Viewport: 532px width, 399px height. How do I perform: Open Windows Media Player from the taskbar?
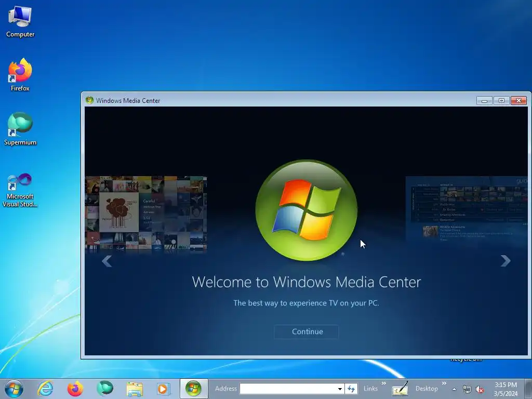tap(163, 389)
